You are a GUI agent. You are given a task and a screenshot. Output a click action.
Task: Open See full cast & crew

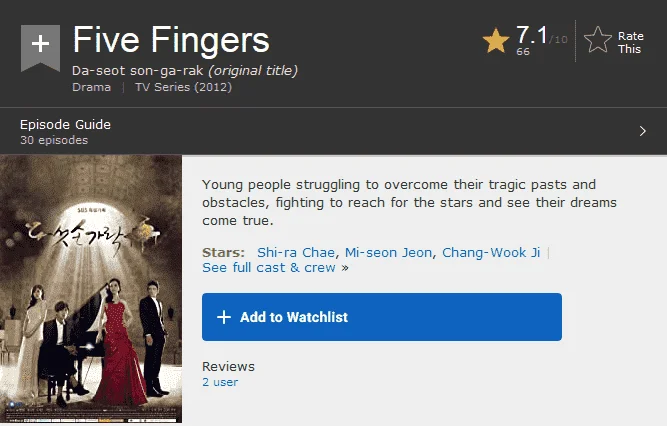coord(269,268)
